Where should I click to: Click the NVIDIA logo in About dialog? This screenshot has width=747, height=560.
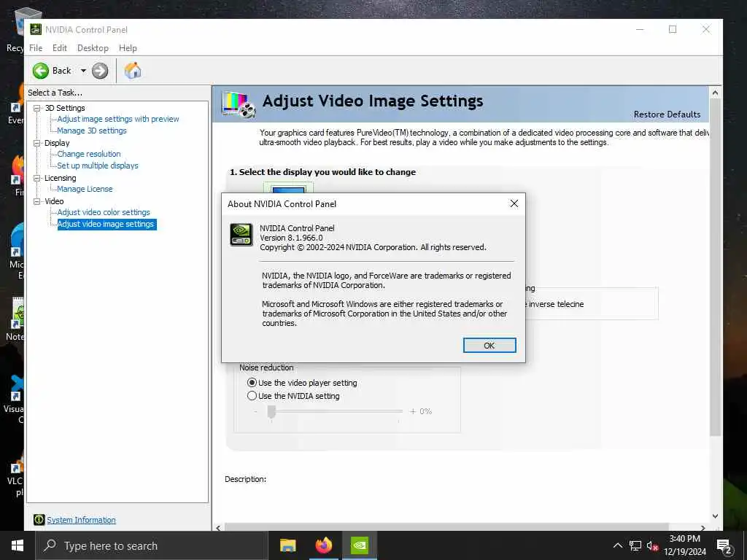click(241, 235)
